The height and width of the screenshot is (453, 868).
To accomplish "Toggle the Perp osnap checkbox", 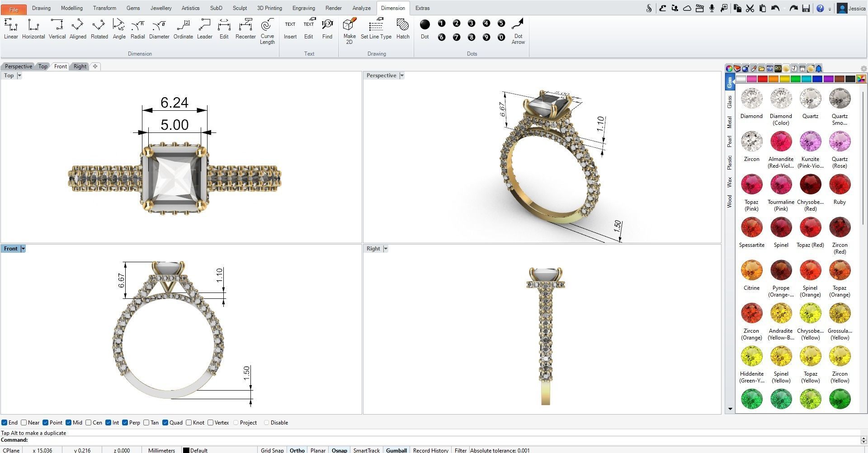I will [125, 423].
